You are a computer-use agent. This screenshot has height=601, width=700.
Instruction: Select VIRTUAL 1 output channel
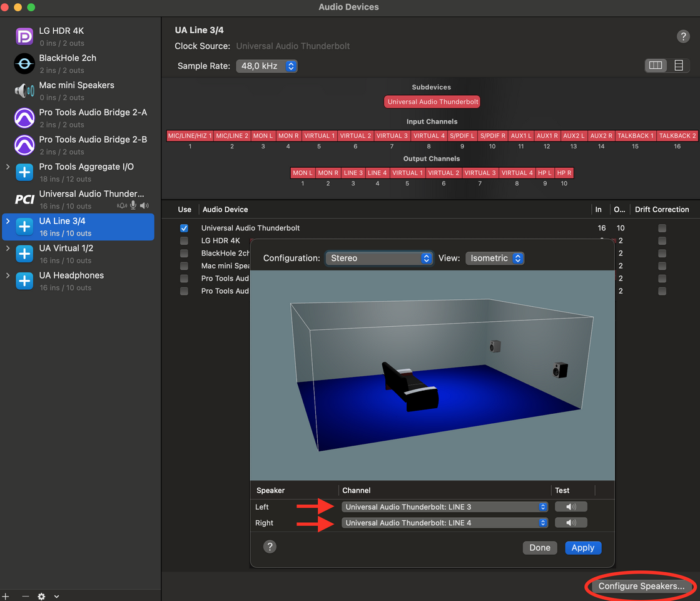coord(407,173)
